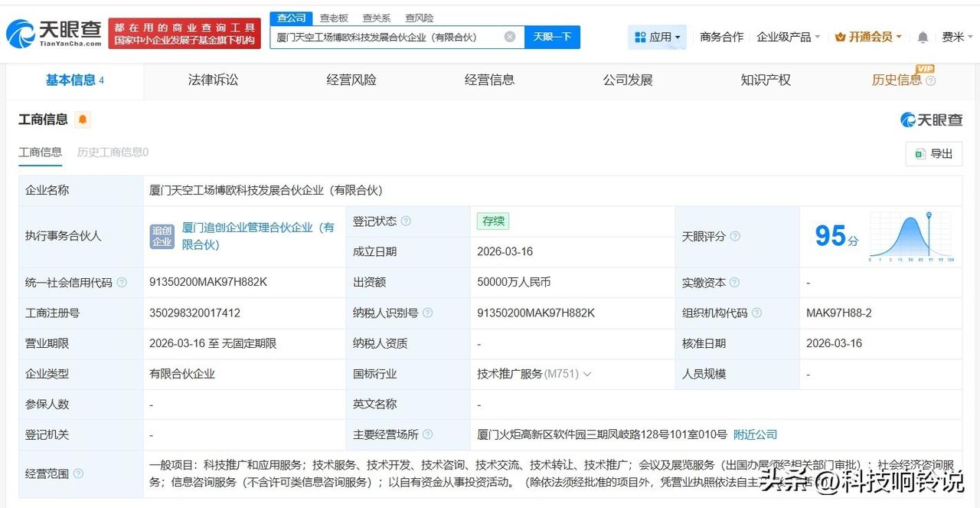Open the 商务合作 link
980x508 pixels.
(721, 37)
